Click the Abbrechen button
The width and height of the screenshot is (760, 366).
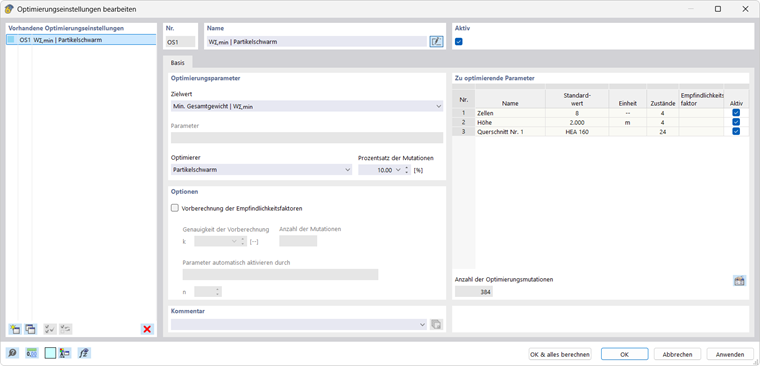click(x=678, y=354)
